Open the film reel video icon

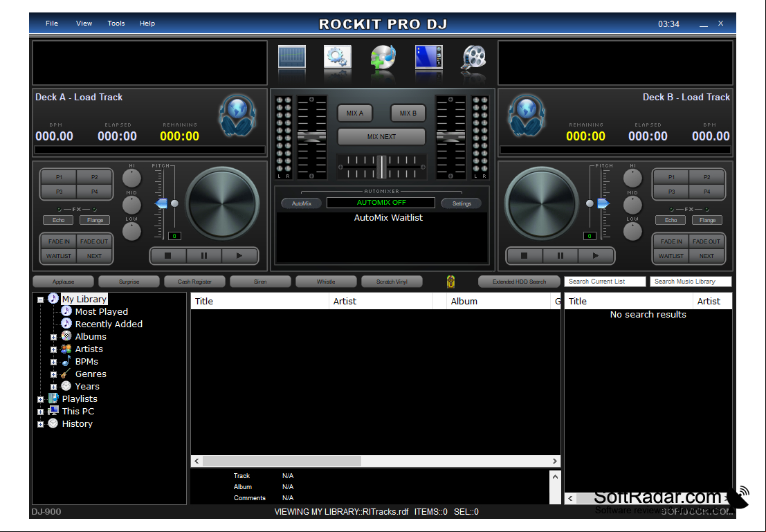coord(474,57)
